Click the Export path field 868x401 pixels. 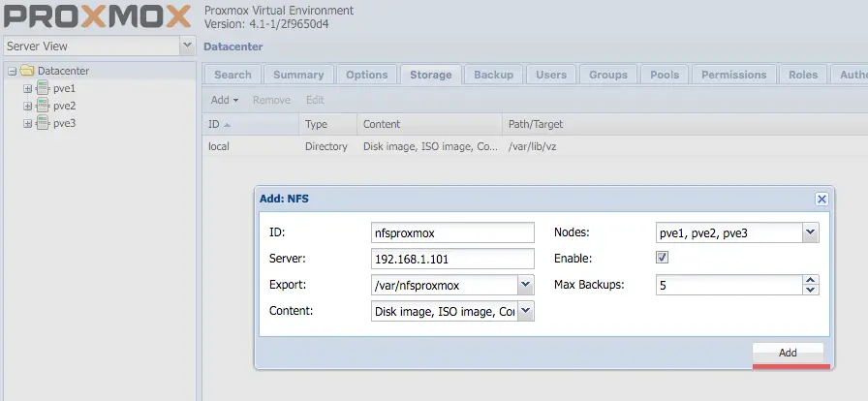[445, 285]
